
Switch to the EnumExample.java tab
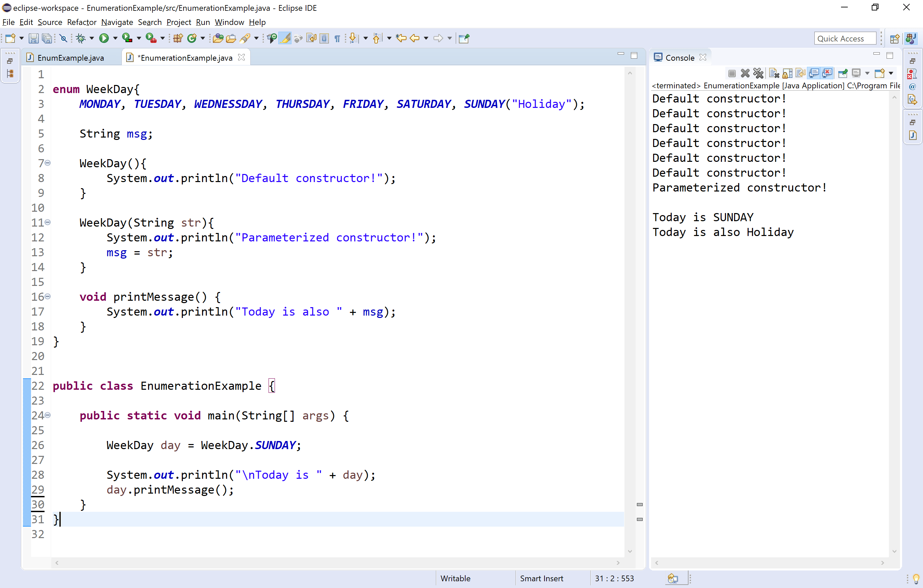pos(71,58)
